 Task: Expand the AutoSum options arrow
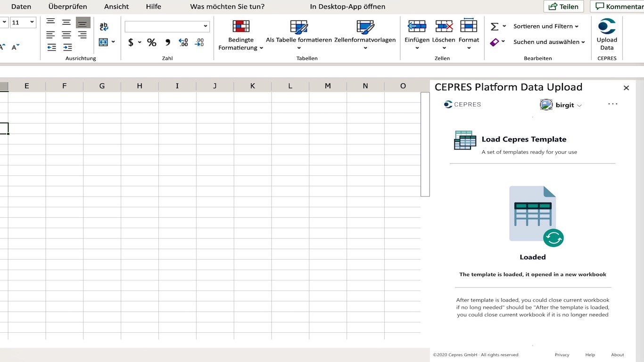click(x=504, y=26)
